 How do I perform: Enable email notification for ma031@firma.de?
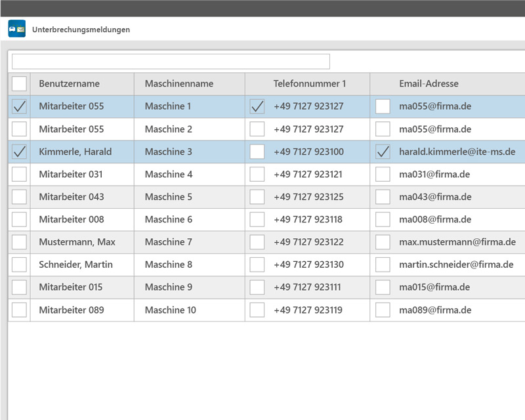[x=383, y=174]
